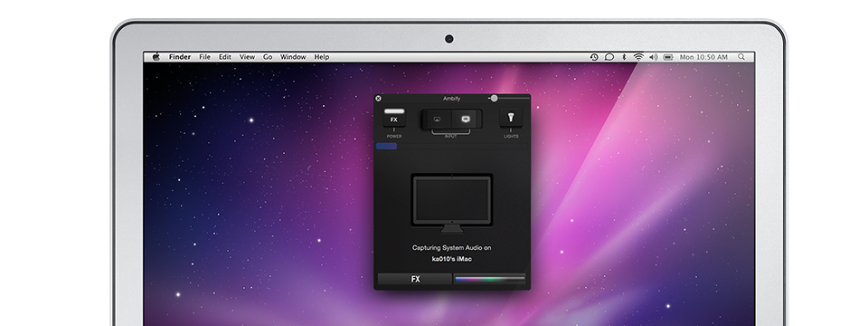Open the volume menu bar icon

653,56
